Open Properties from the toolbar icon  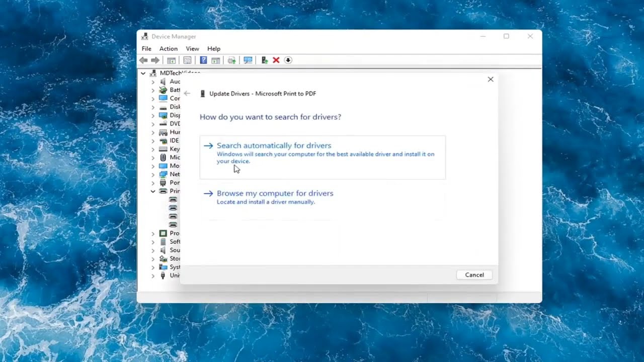pos(187,60)
